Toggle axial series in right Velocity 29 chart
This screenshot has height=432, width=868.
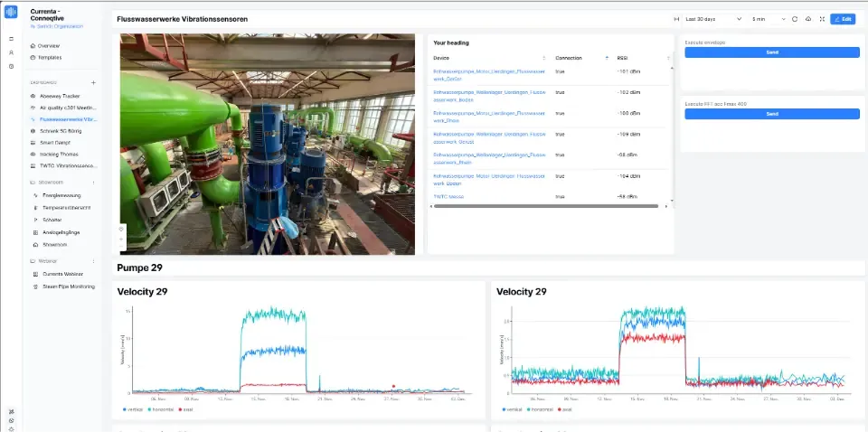click(563, 409)
